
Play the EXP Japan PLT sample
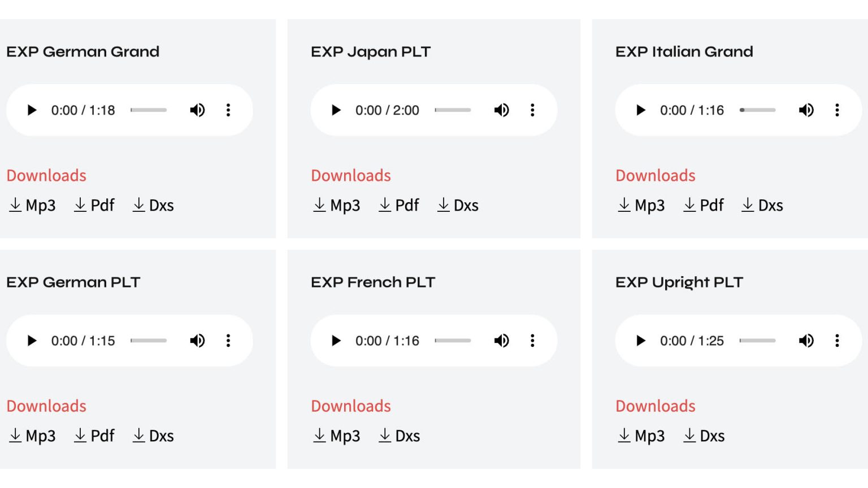336,110
